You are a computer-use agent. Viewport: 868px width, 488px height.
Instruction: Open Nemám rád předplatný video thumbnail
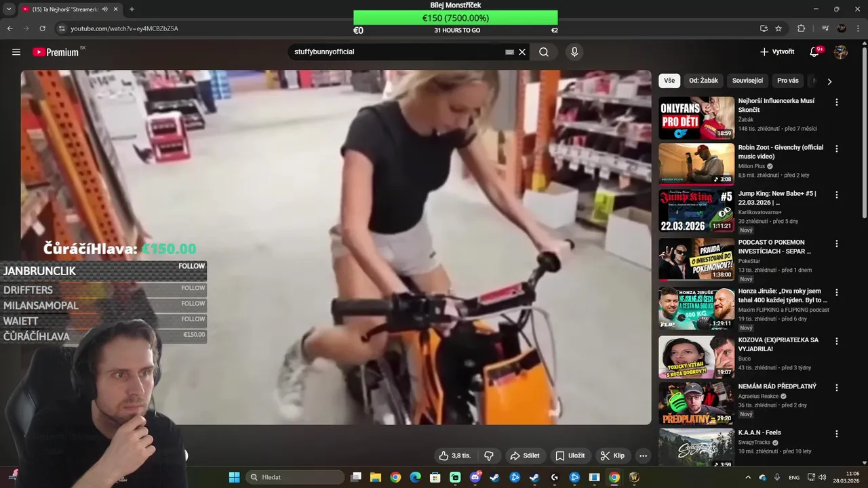696,404
